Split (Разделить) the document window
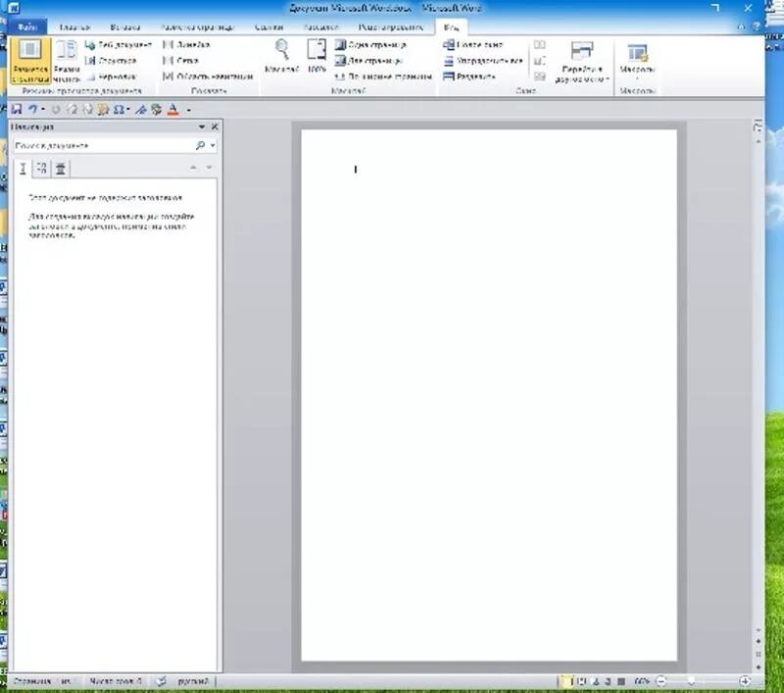This screenshot has height=693, width=784. [469, 77]
